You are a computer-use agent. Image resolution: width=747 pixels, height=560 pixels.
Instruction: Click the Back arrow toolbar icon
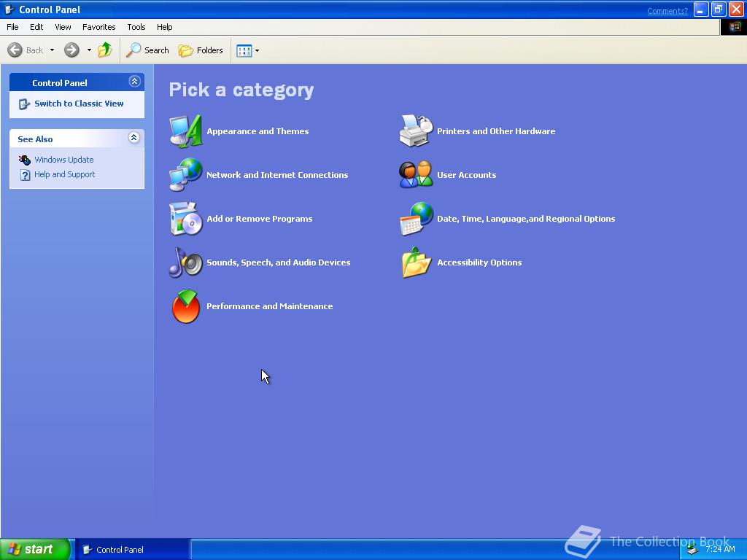[x=15, y=50]
